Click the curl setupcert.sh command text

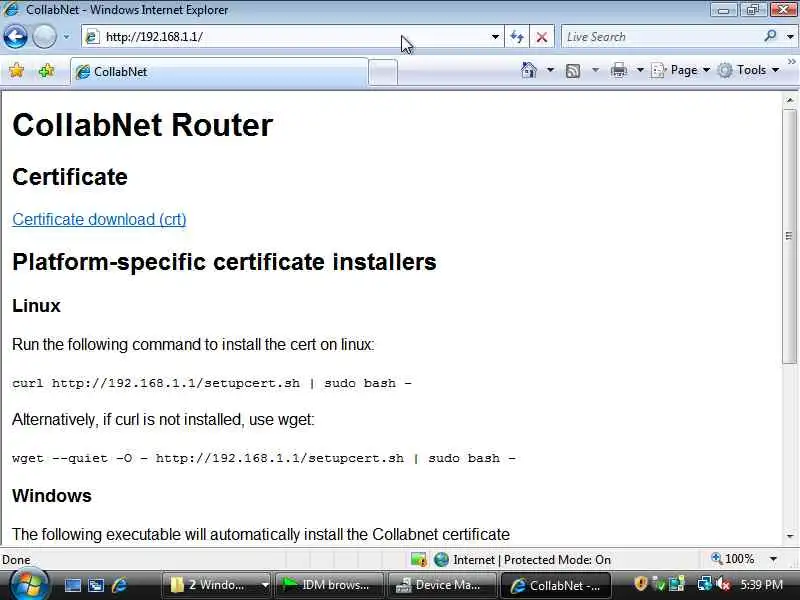212,383
